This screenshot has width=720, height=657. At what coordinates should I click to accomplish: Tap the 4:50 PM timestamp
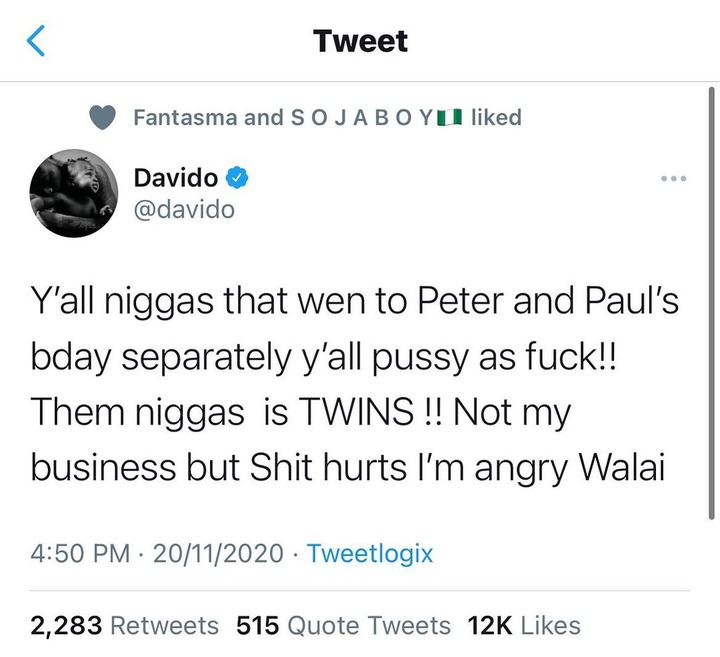[x=80, y=553]
